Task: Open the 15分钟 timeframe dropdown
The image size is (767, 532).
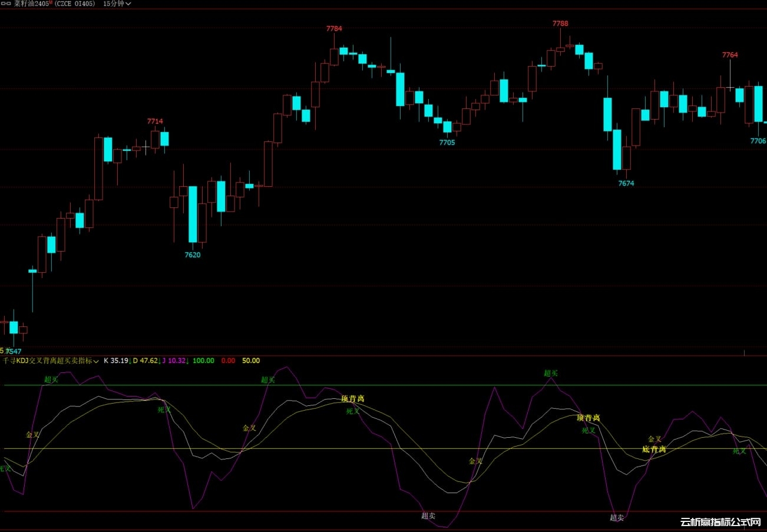Action: pos(117,4)
